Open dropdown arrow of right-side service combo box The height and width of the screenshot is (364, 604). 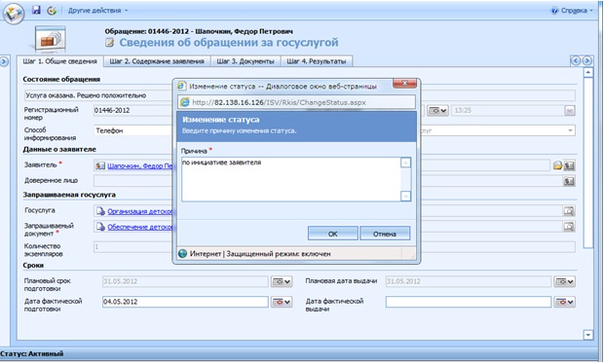click(571, 130)
